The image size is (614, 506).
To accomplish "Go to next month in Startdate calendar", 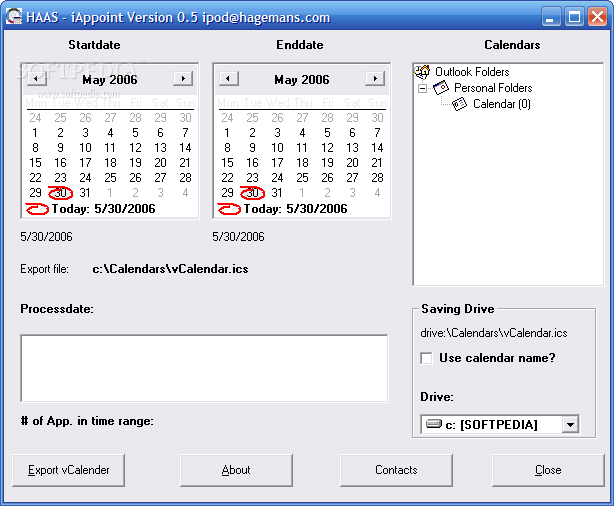I will coord(182,79).
